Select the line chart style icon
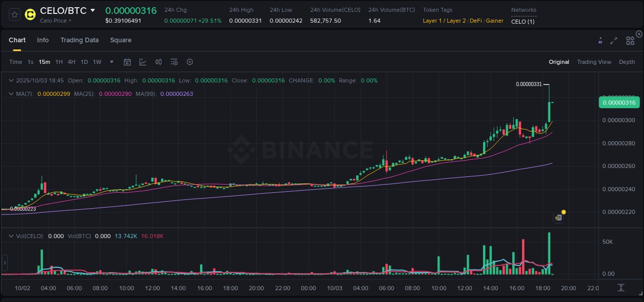 coord(143,62)
